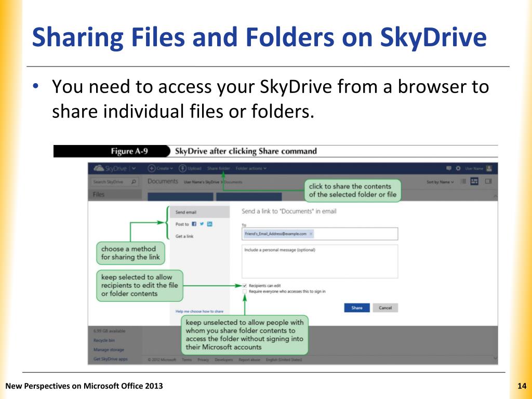This screenshot has width=532, height=399.
Task: Toggle the details pane icon
Action: click(488, 181)
